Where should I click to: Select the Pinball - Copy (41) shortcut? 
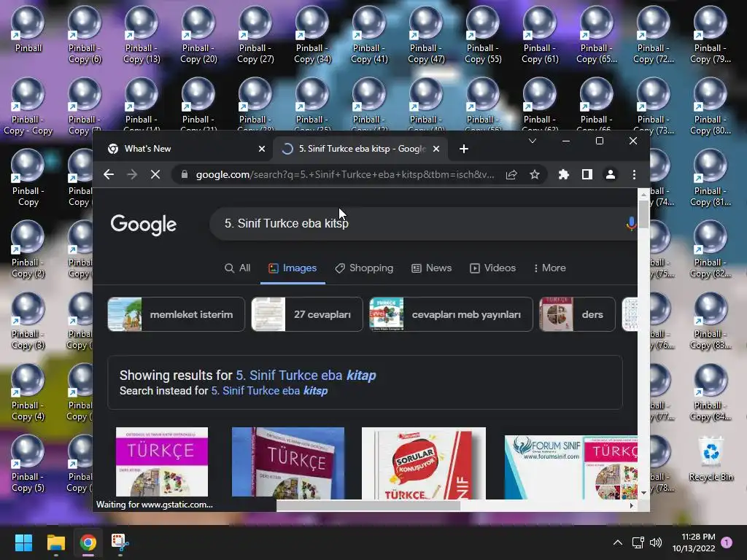[x=369, y=35]
